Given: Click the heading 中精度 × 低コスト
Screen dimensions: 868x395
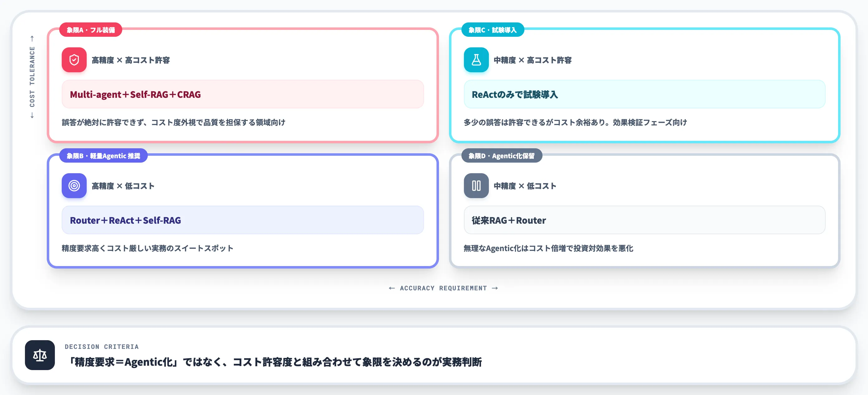Looking at the screenshot, I should click(525, 186).
